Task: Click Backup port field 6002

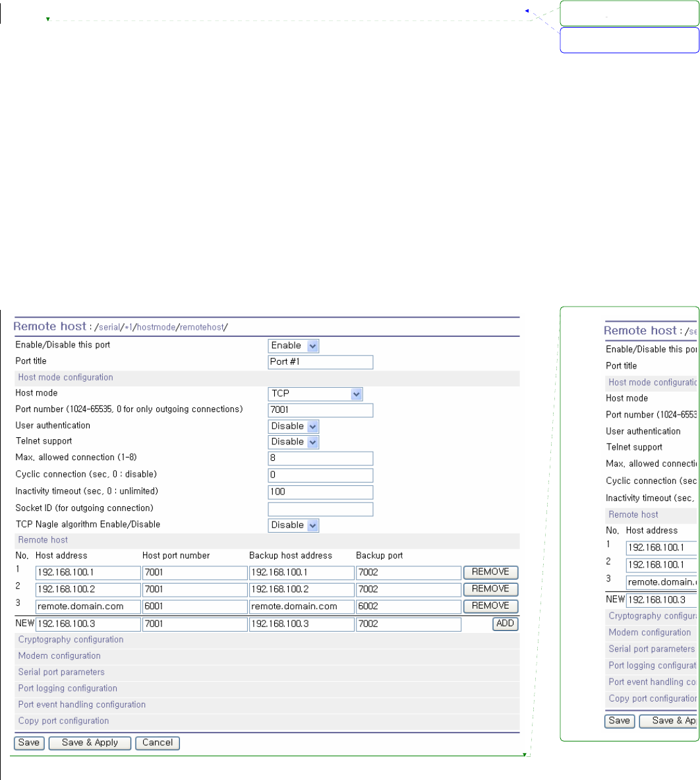Action: click(409, 607)
